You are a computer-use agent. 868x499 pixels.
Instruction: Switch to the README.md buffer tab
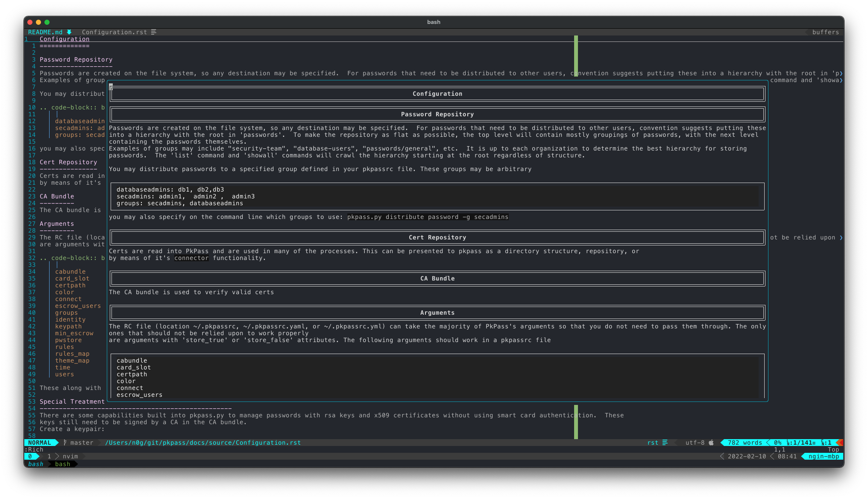45,32
